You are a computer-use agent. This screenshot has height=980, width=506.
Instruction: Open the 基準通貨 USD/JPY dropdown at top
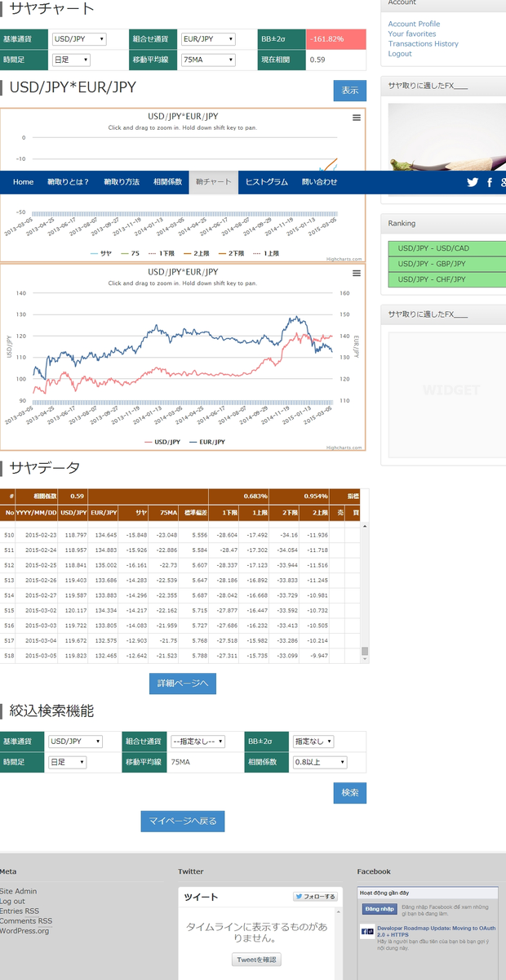[79, 39]
